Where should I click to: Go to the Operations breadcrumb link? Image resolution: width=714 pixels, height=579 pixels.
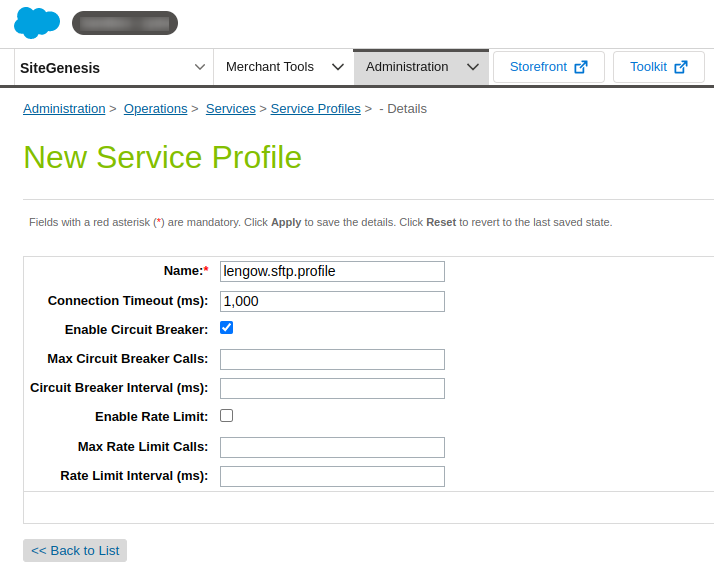[x=155, y=109]
